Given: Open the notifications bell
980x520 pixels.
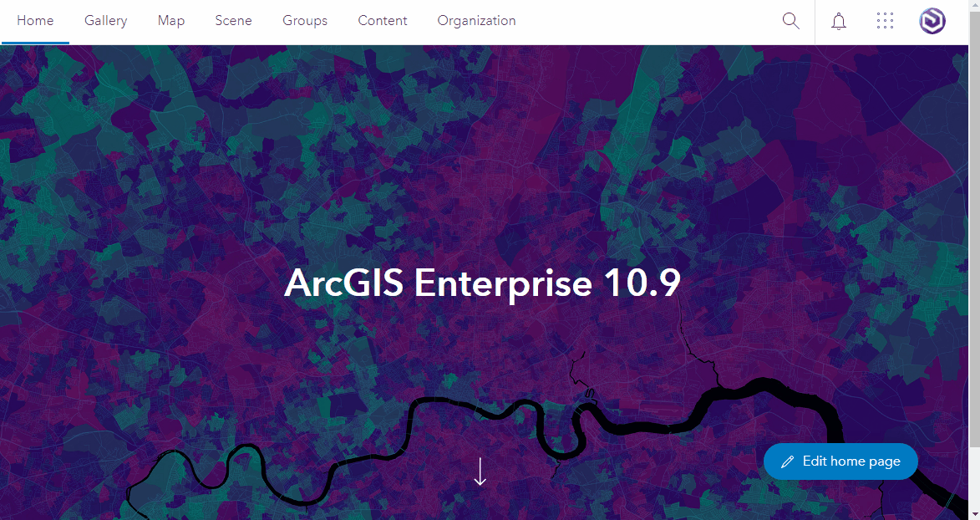Looking at the screenshot, I should tap(839, 21).
